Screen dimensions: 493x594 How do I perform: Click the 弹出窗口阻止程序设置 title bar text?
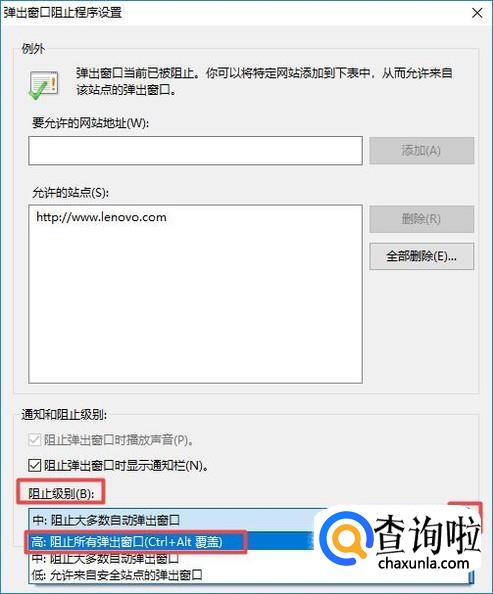[x=63, y=12]
